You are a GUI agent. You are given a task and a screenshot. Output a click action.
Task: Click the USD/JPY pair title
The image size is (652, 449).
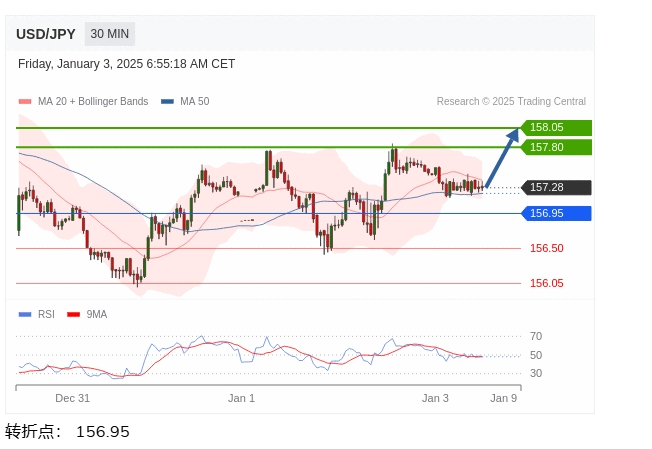[x=46, y=34]
